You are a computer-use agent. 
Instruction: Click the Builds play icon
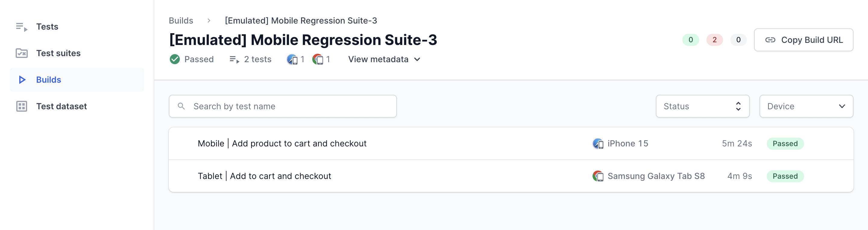pyautogui.click(x=22, y=80)
